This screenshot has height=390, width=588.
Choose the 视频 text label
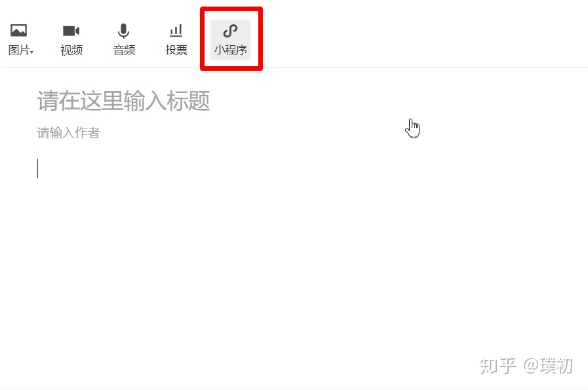click(71, 50)
